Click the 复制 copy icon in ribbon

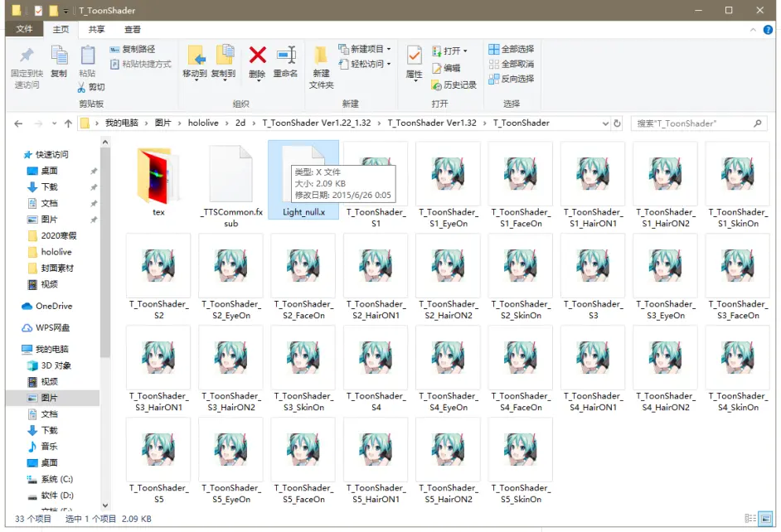tap(59, 55)
